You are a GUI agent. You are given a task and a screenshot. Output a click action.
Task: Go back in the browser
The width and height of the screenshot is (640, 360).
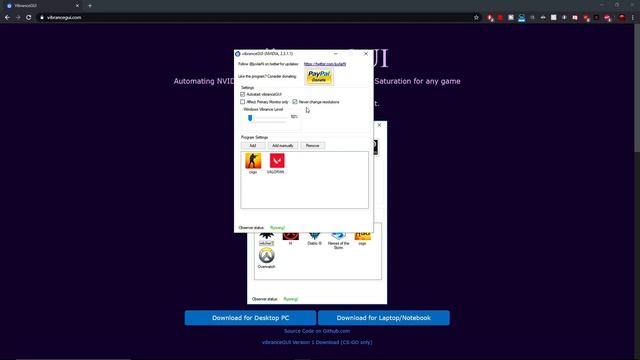(7, 18)
